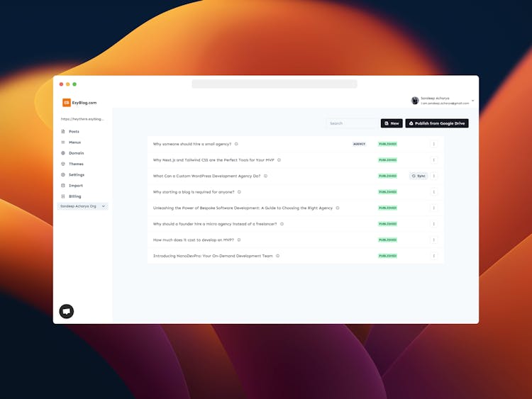Open Domain settings in sidebar
Screen dimensions: 532x399
coord(76,153)
